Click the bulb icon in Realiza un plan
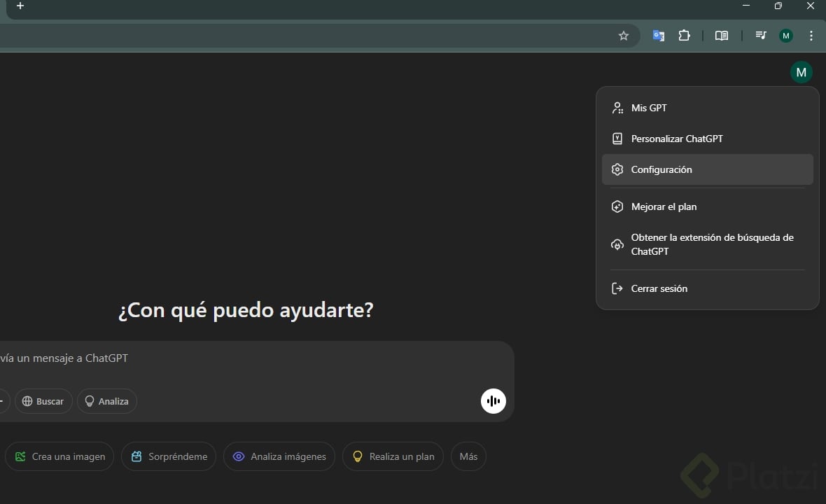 (358, 456)
